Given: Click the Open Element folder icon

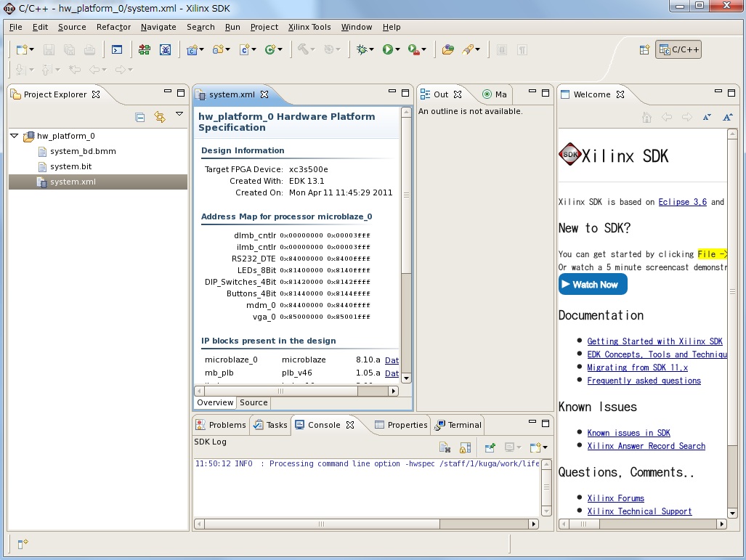Looking at the screenshot, I should [x=447, y=49].
